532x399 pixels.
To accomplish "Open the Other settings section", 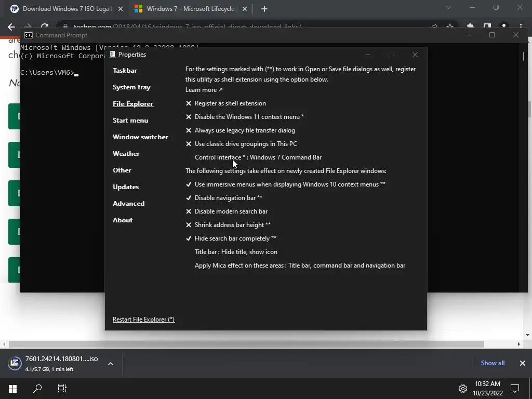I will pos(122,170).
